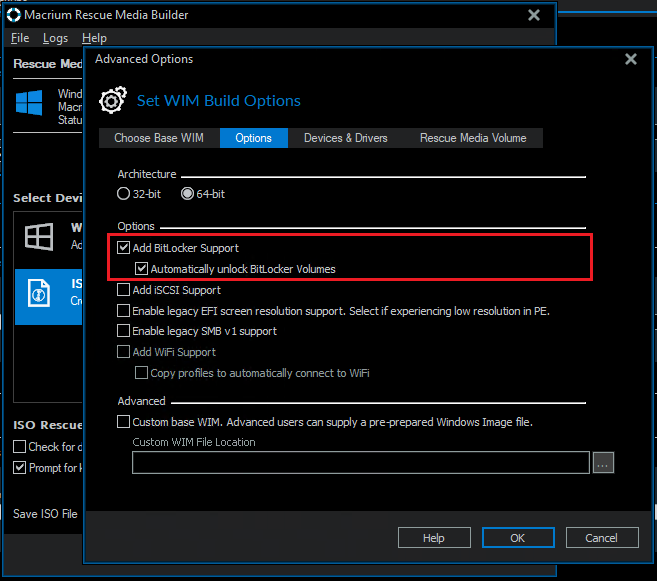Enable legacy EFI screen resolution support

tap(123, 310)
